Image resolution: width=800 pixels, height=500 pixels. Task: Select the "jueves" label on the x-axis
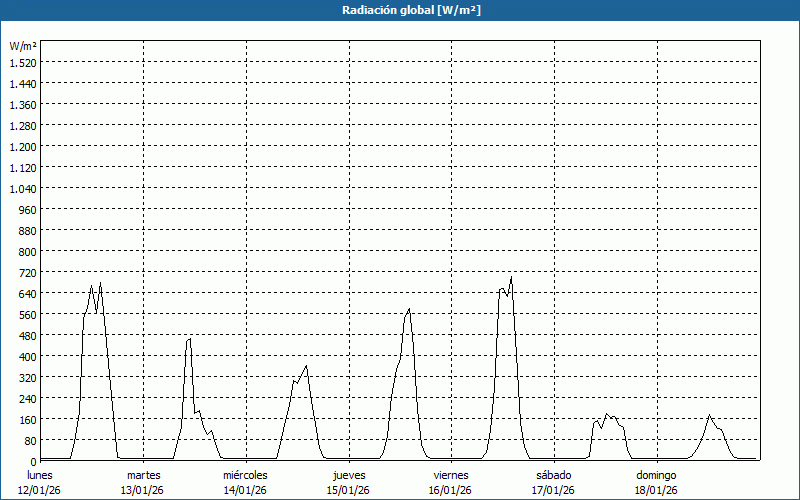pyautogui.click(x=348, y=475)
